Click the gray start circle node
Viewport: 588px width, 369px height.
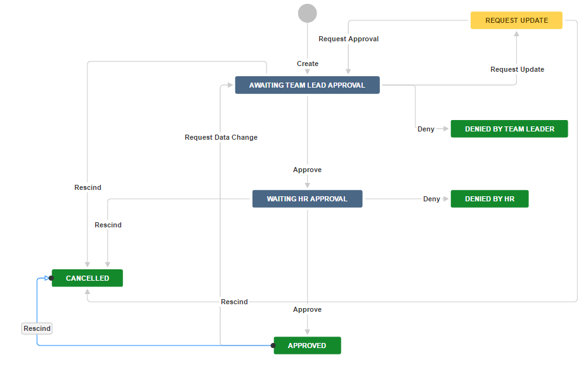point(307,13)
